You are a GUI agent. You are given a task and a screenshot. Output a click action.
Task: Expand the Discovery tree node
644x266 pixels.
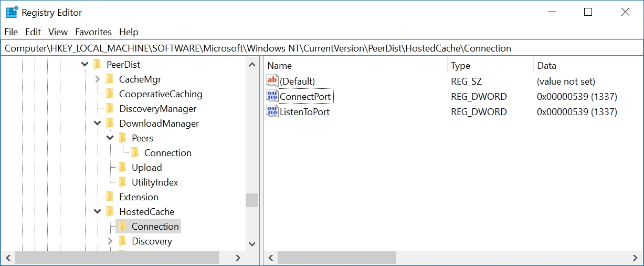point(110,241)
